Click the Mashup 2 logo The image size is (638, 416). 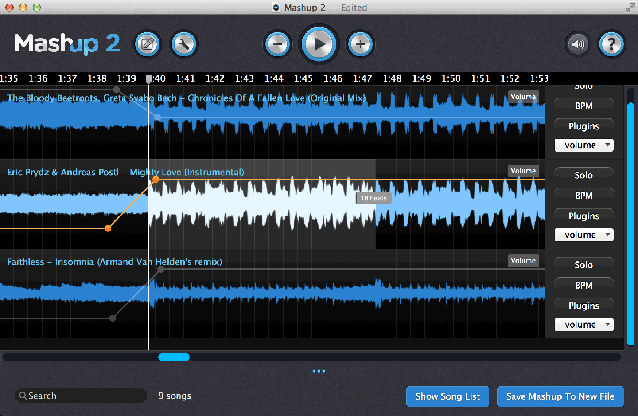click(x=67, y=44)
